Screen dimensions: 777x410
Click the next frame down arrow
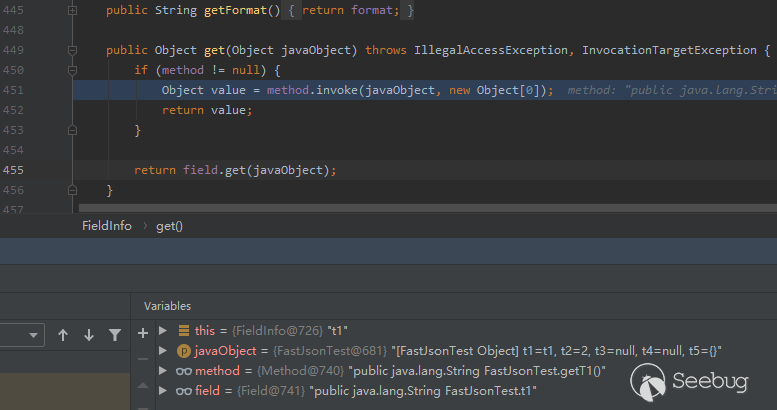coord(89,335)
